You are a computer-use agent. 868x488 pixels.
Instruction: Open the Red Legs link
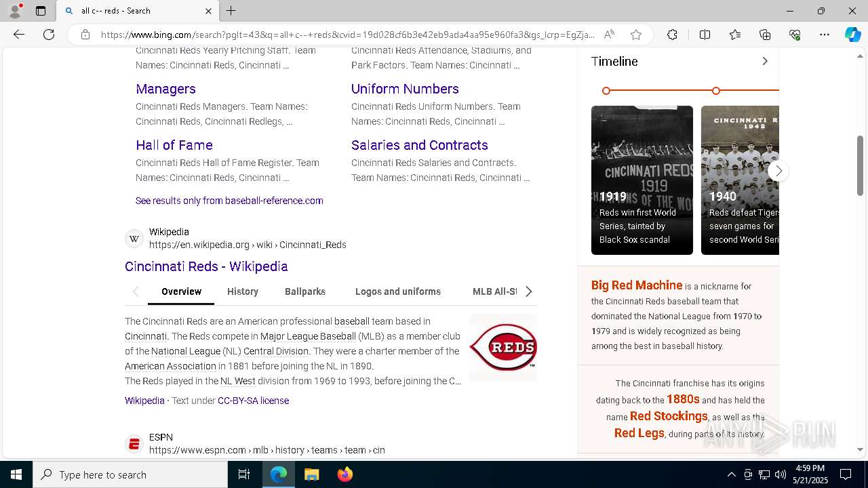pyautogui.click(x=639, y=433)
